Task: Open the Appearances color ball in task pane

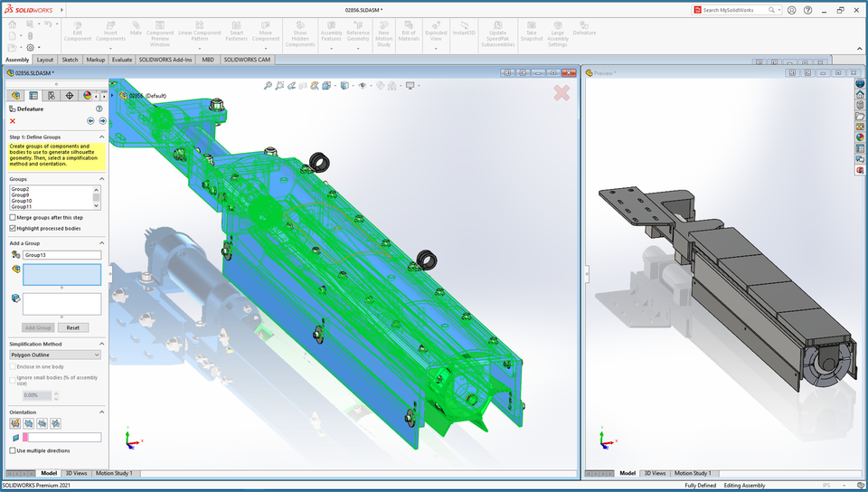Action: point(860,137)
